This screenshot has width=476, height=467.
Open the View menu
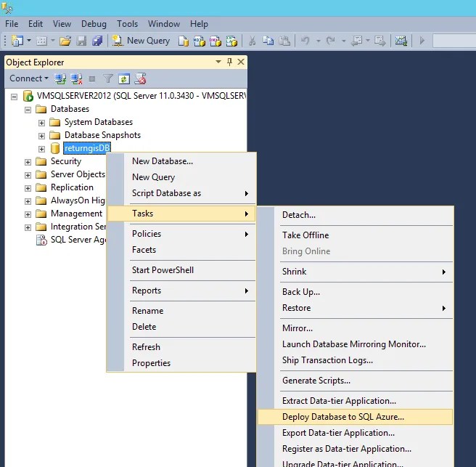(x=62, y=24)
